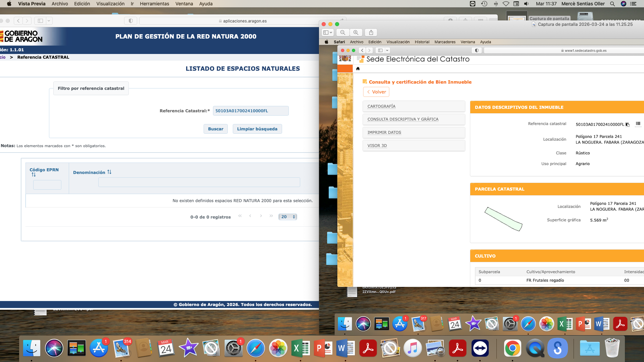The image size is (644, 362).
Task: Click the Limpiar búsqueda button
Action: tap(257, 129)
